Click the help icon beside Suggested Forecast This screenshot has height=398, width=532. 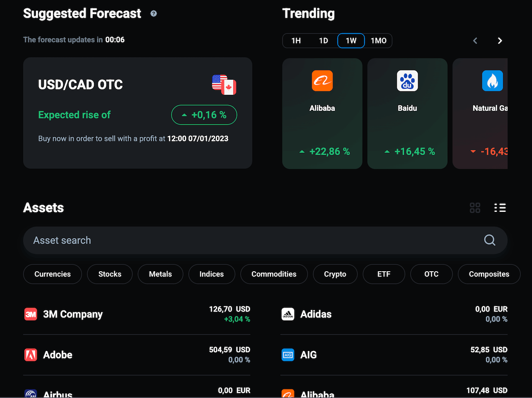pyautogui.click(x=153, y=14)
